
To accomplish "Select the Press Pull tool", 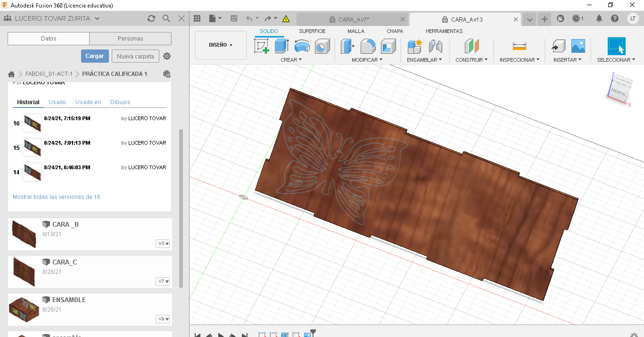I will point(347,46).
